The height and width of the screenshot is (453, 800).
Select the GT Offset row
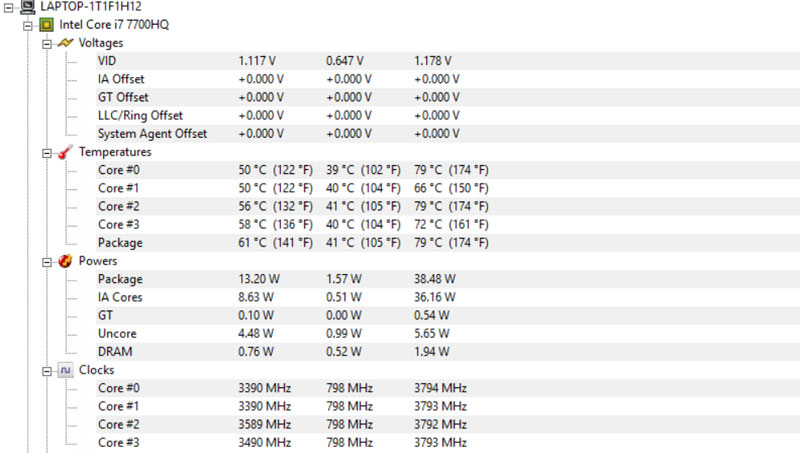[448, 97]
